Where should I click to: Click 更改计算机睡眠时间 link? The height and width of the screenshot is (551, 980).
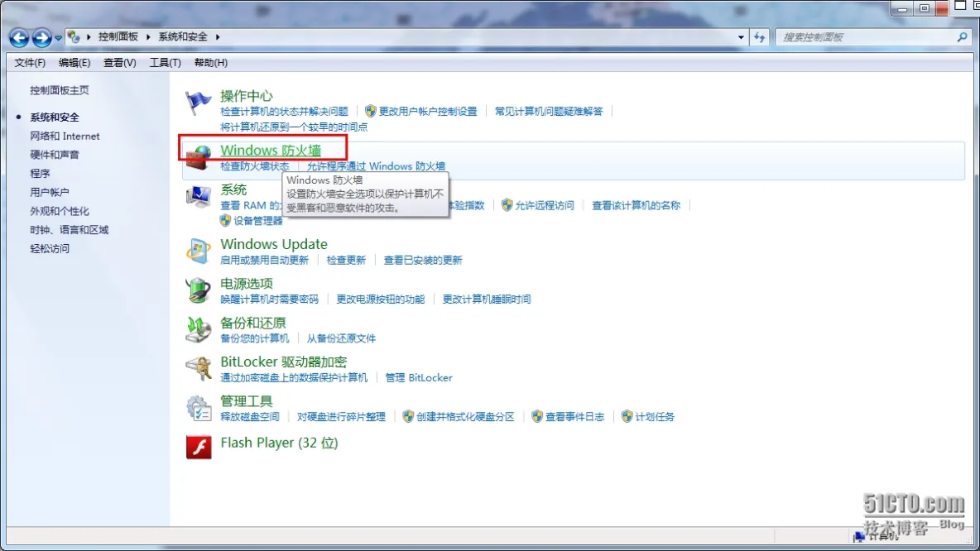coord(486,299)
